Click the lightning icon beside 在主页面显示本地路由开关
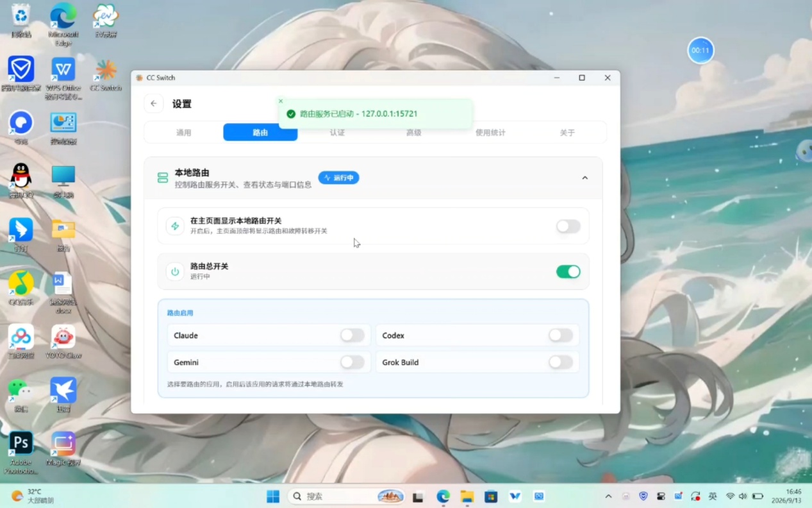The height and width of the screenshot is (508, 812). pos(175,226)
